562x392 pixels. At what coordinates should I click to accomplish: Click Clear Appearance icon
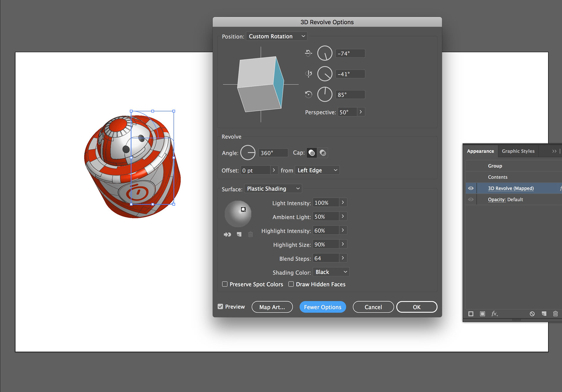tap(532, 314)
